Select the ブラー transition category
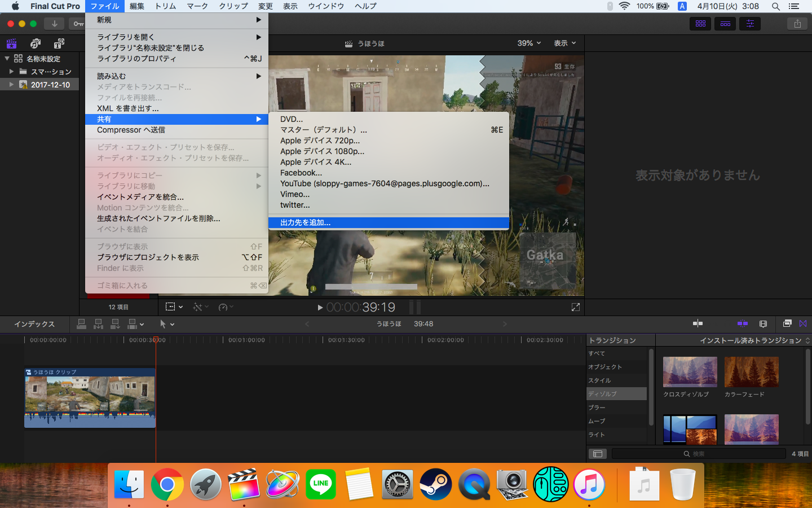Screen dimensions: 812x508 pos(616,408)
